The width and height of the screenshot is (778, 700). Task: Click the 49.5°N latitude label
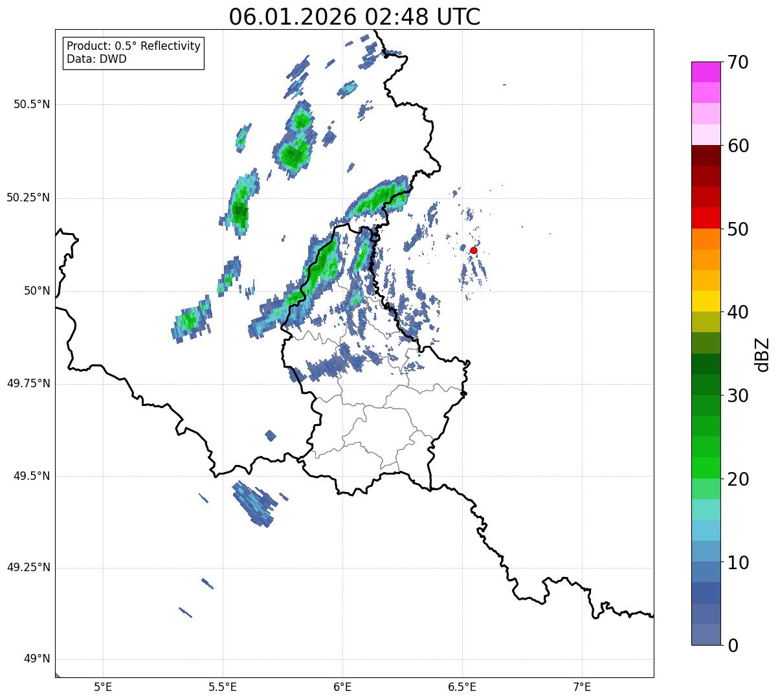click(x=32, y=476)
